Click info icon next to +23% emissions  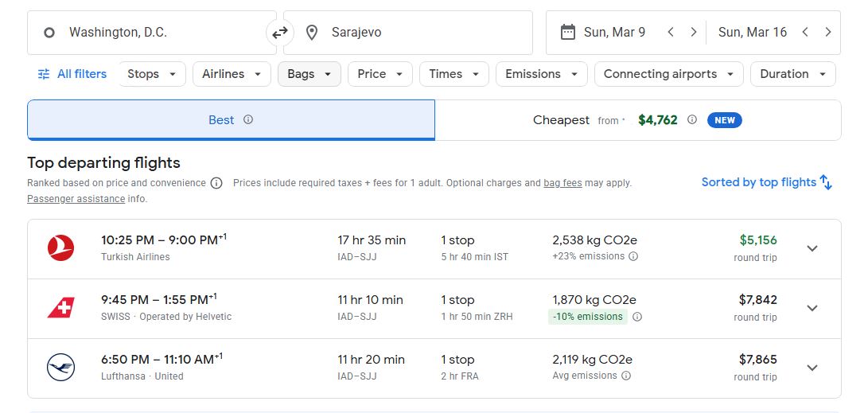633,256
